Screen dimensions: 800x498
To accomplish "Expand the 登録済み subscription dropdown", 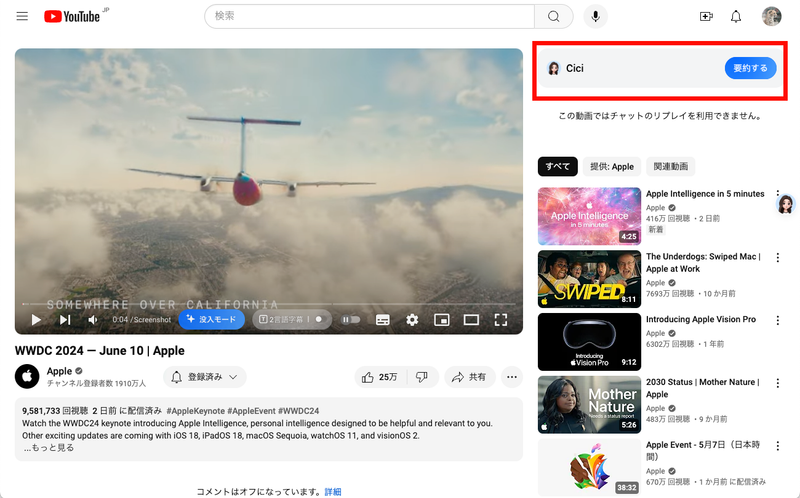I will (x=205, y=377).
